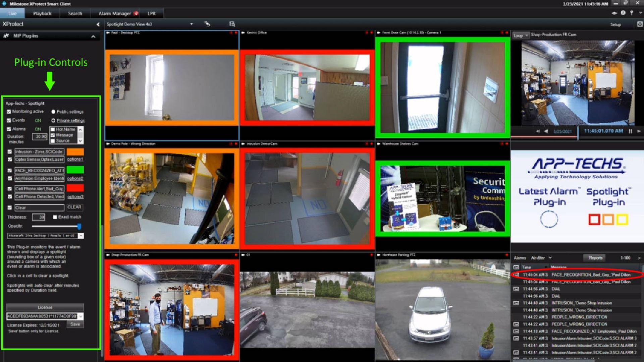
Task: Jump to previous sequence in playback panel
Action: click(538, 131)
